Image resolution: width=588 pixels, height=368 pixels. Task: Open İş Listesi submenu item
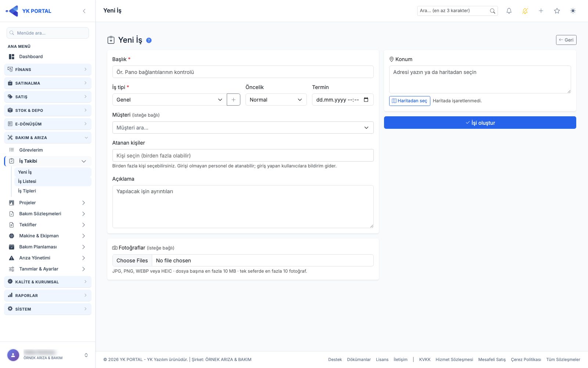pyautogui.click(x=53, y=181)
